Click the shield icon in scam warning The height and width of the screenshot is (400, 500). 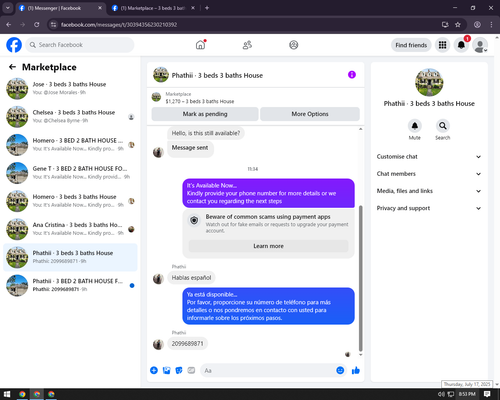pyautogui.click(x=194, y=220)
